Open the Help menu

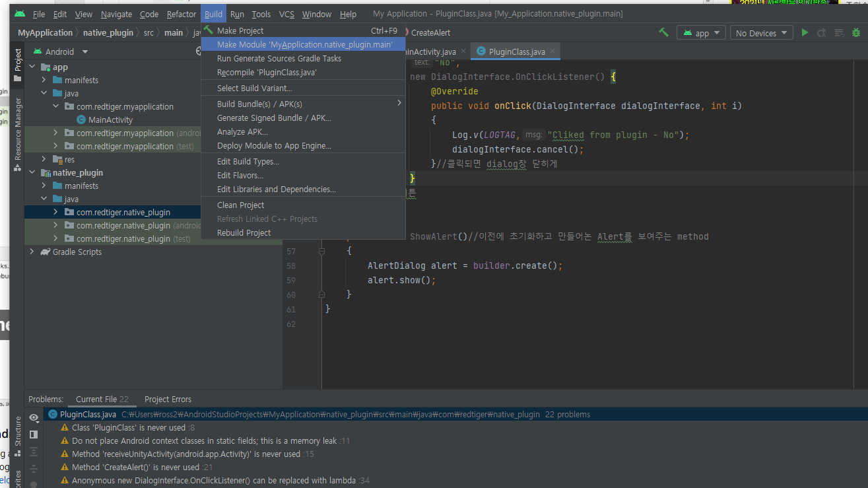click(348, 14)
